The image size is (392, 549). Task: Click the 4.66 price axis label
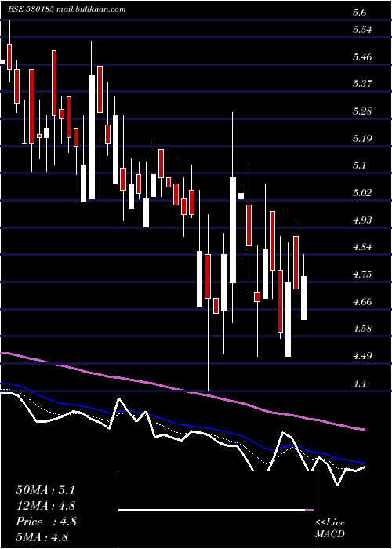pyautogui.click(x=362, y=301)
